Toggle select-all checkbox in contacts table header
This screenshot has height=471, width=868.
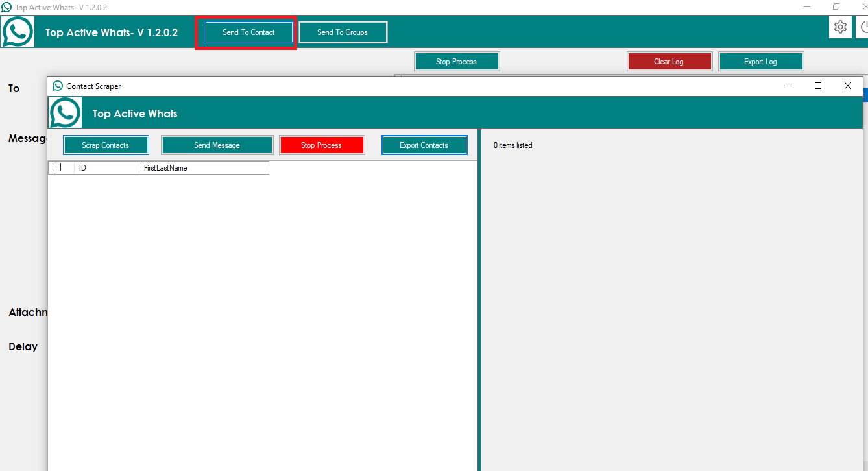click(57, 167)
